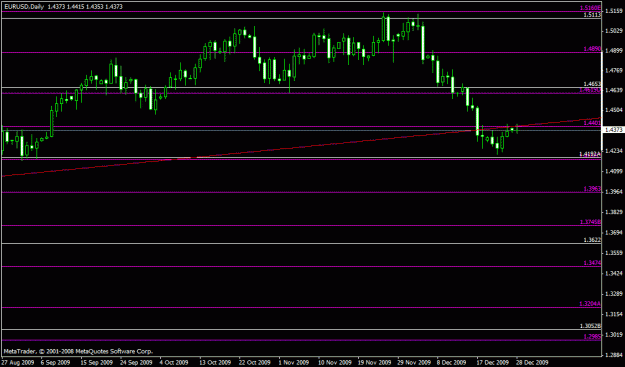Click the date label 13 Oct 2009
Screen dimensions: 625x367
(x=216, y=363)
